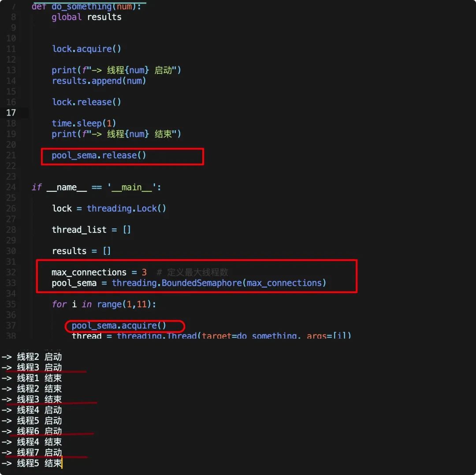The height and width of the screenshot is (475, 476).
Task: Click the text cursor after last output line
Action: coord(62,463)
